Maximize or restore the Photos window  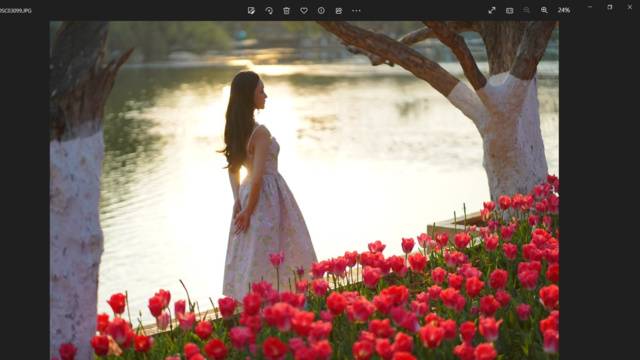[610, 7]
